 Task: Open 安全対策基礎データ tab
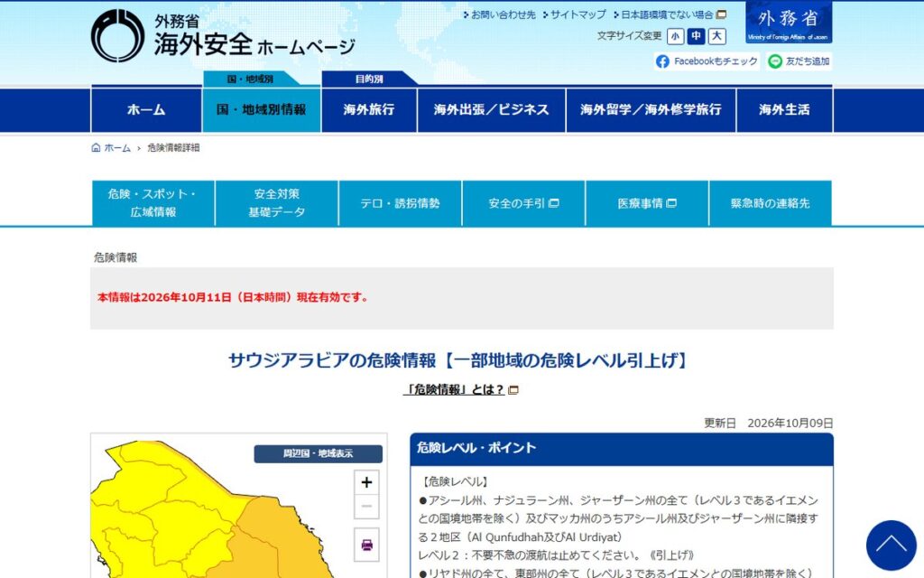pos(277,203)
